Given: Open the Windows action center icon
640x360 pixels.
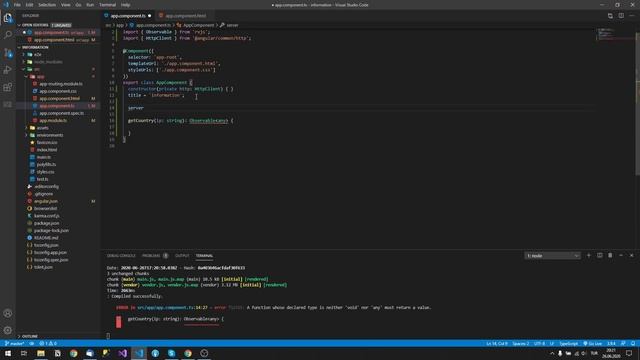Looking at the screenshot, I should click(x=629, y=353).
